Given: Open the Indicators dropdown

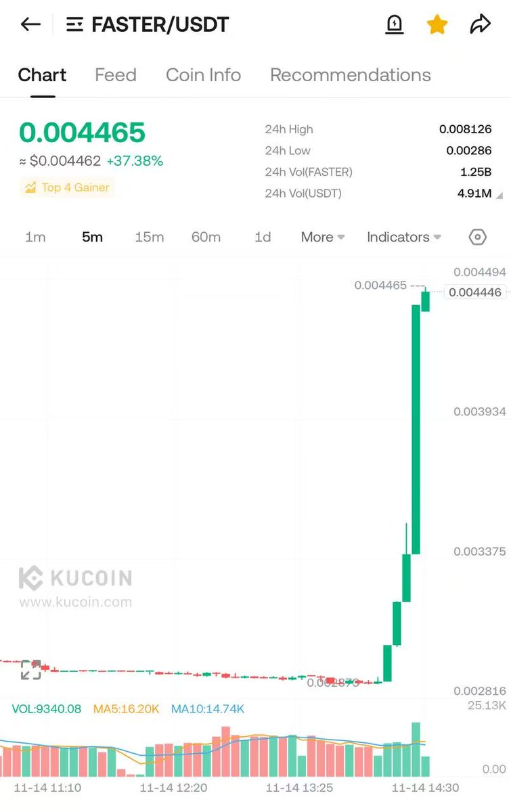Looking at the screenshot, I should point(404,237).
